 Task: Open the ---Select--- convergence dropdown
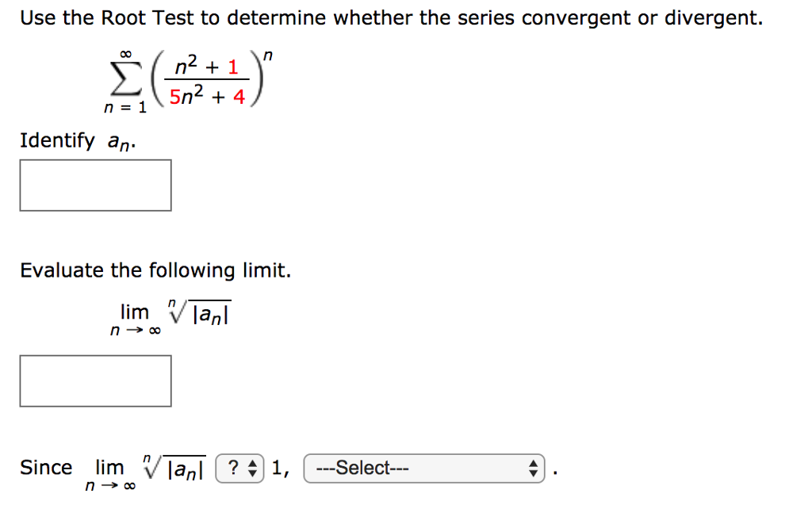click(424, 469)
